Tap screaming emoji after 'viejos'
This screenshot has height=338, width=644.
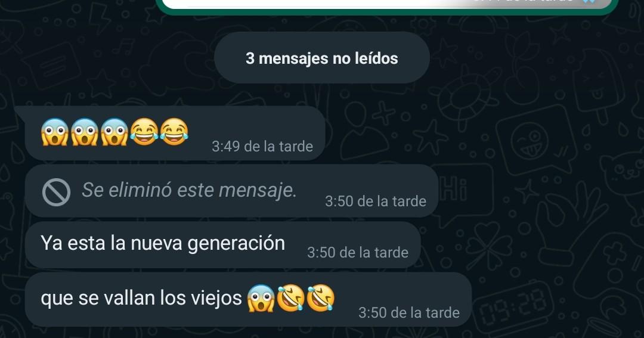pos(261,299)
